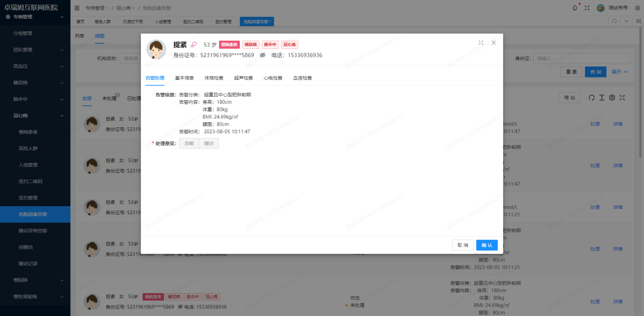Open 随访记录 in sidebar
Viewport: 644px width, 316px height.
(x=35, y=264)
